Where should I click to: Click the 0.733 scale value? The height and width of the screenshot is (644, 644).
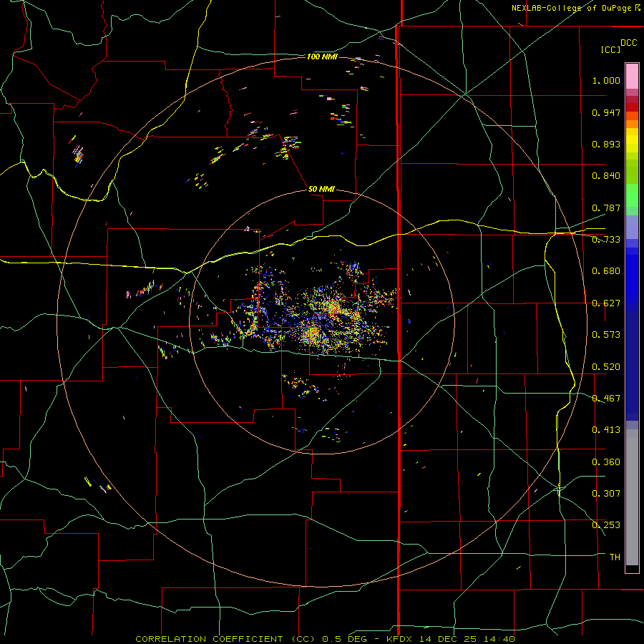point(606,240)
